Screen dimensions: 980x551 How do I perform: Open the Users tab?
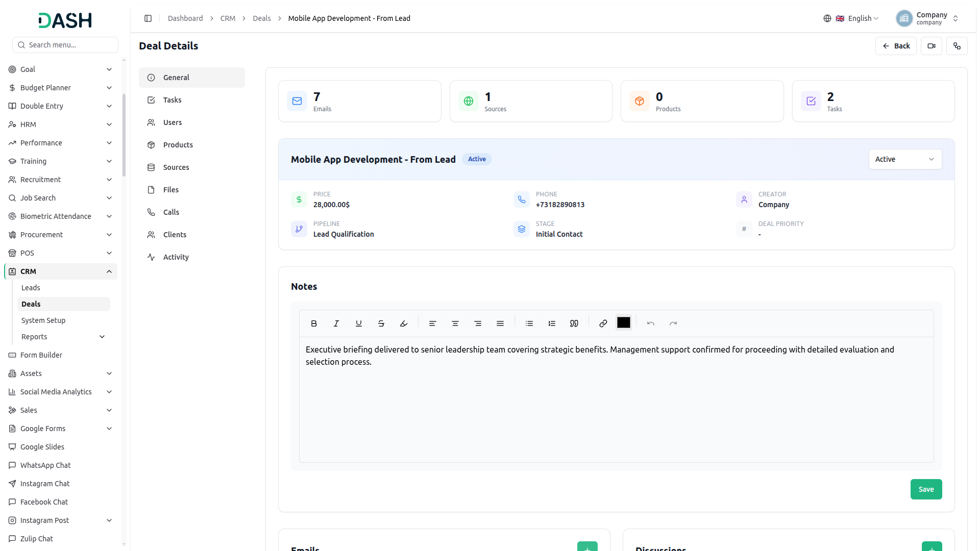pyautogui.click(x=192, y=122)
